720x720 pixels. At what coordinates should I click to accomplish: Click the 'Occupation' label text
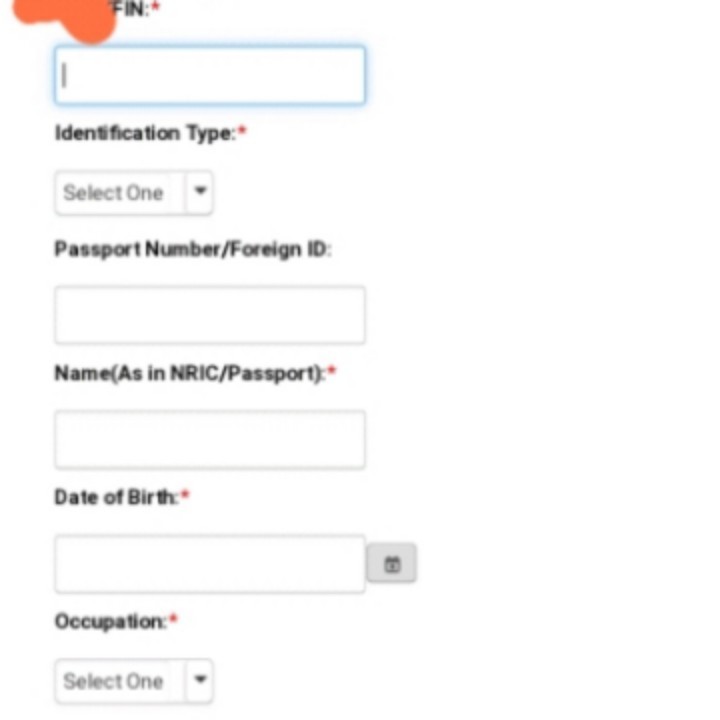(110, 621)
